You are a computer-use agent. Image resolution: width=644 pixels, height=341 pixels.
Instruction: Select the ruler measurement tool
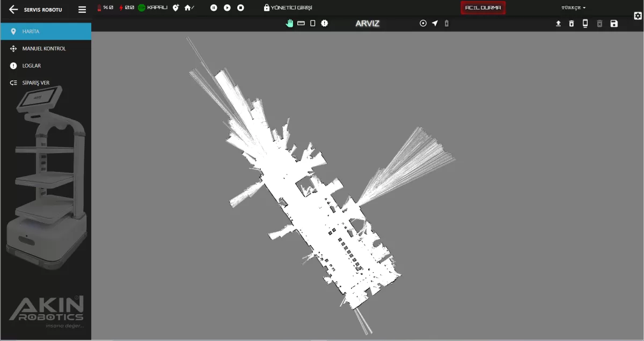(301, 23)
